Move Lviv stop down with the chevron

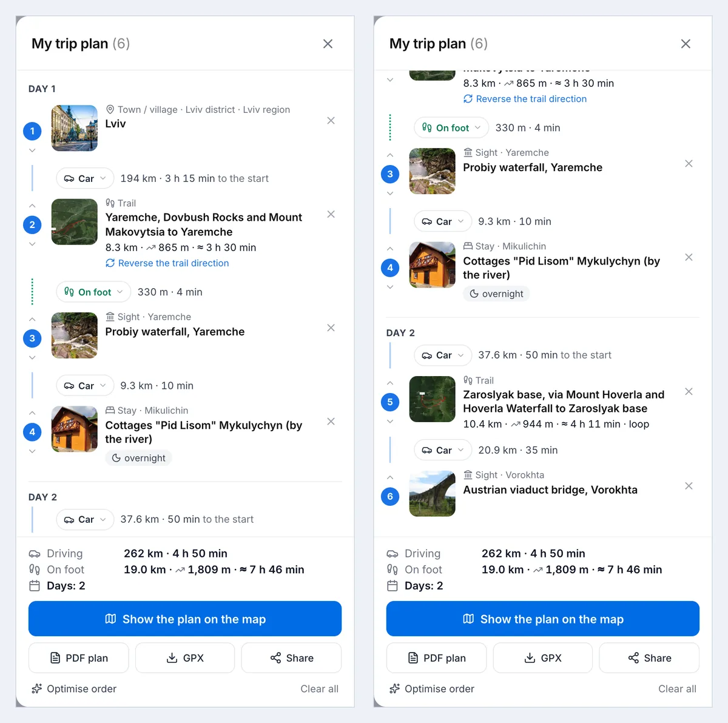[32, 150]
